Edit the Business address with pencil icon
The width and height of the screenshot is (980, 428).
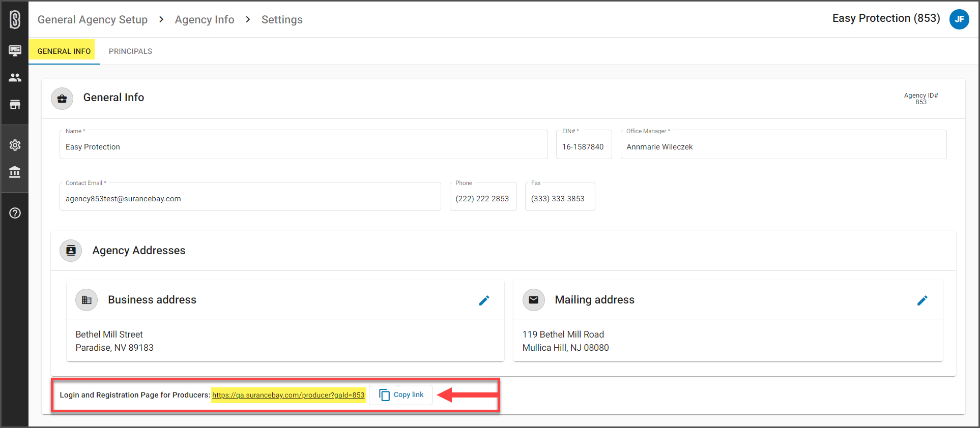coord(484,300)
